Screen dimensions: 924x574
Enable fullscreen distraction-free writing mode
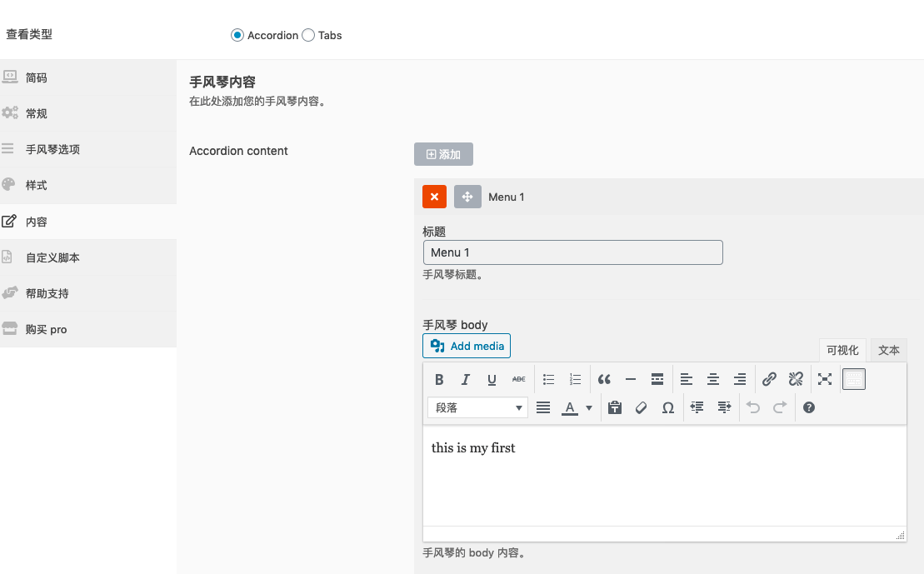(x=825, y=380)
